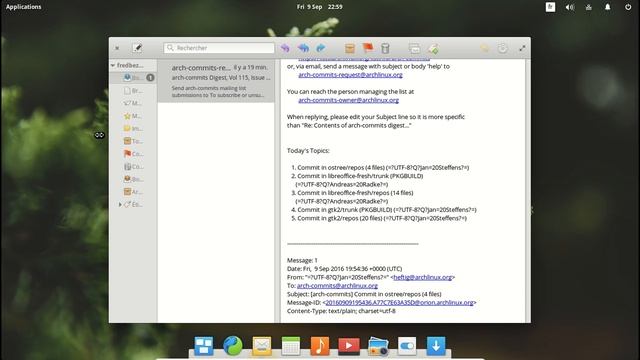Screen dimensions: 640x360
Task: Open the Geary application menu icon
Action: pos(502,48)
